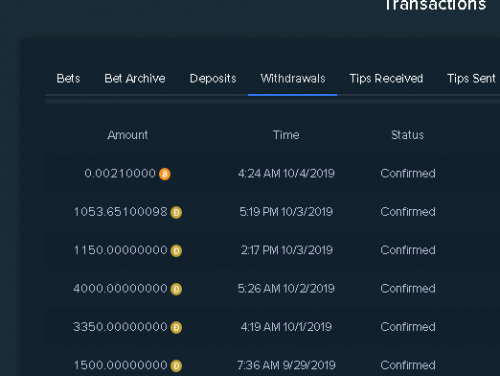The image size is (500, 376).
Task: Click the time 7:36 AM 9/29/2019
Action: tap(286, 365)
